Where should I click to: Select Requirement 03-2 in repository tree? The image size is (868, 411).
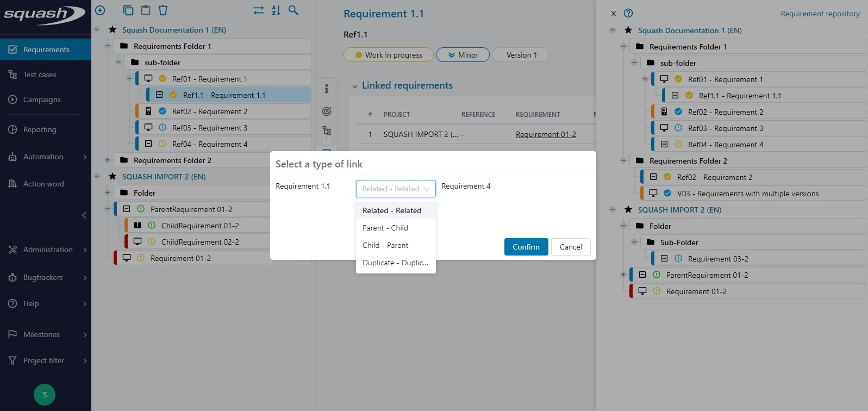[717, 259]
